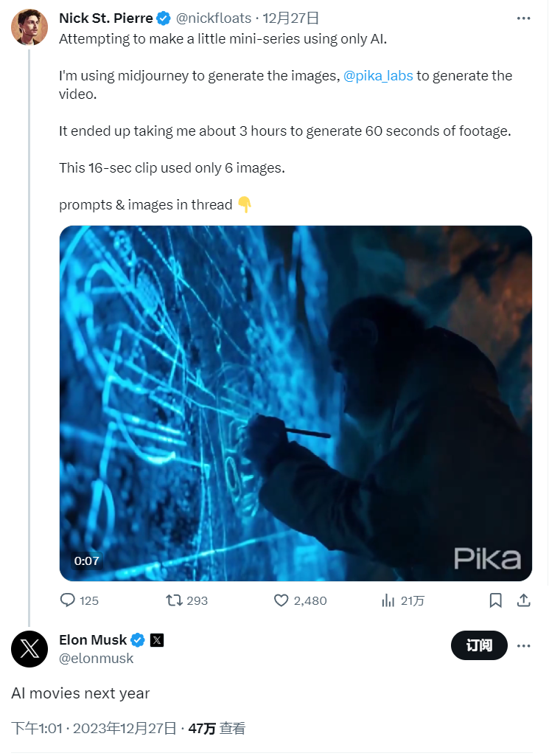Click the repost icon showing 293
Image resolution: width=549 pixels, height=756 pixels.
tap(175, 600)
